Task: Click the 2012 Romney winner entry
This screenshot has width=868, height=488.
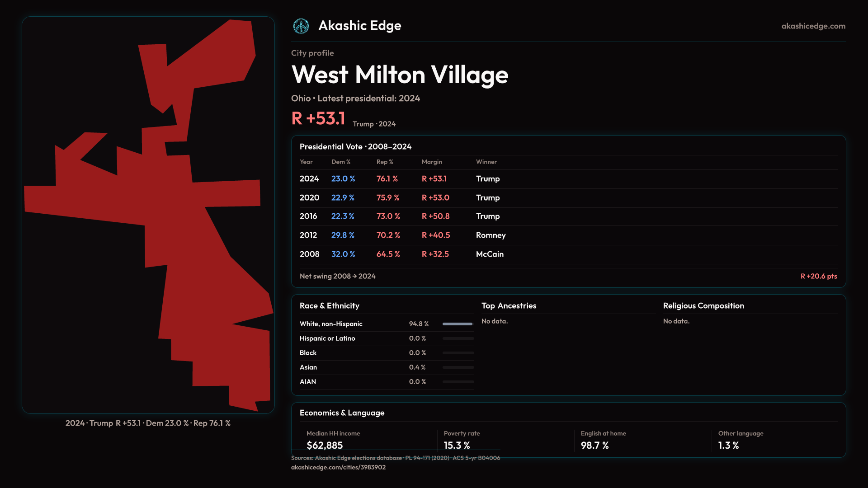Action: (x=491, y=235)
